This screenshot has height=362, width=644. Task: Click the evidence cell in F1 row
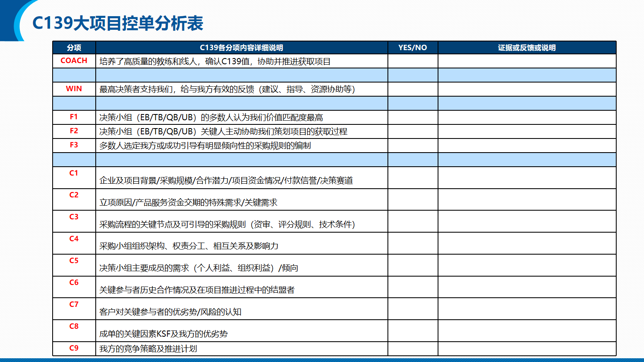[527, 117]
